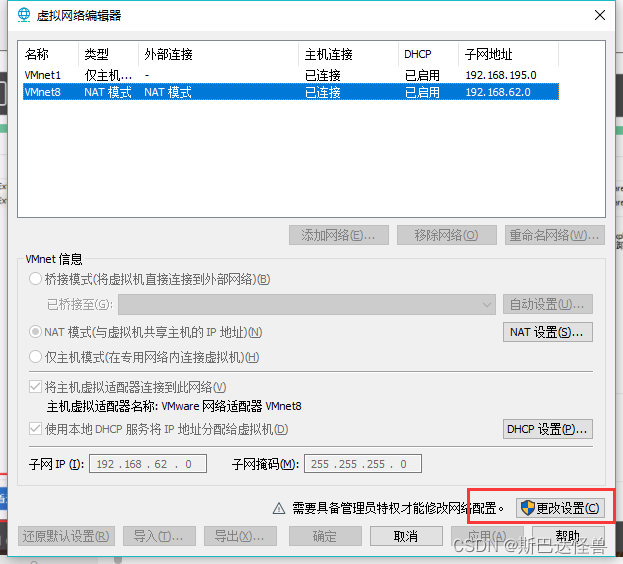Click the 192.168.62.0 subnet address cell

click(x=498, y=92)
